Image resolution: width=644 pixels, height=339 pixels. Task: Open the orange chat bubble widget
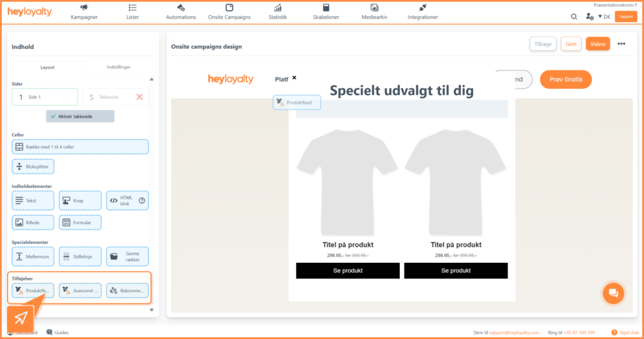[x=614, y=293]
